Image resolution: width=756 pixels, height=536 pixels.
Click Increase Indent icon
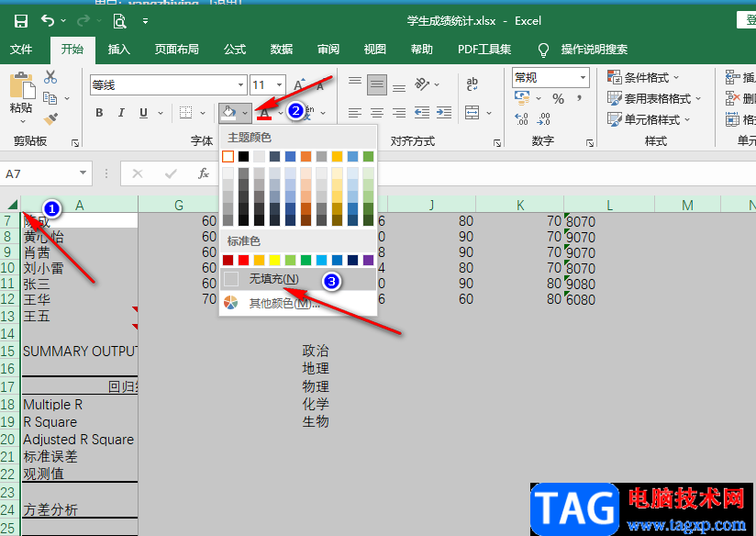click(x=444, y=112)
